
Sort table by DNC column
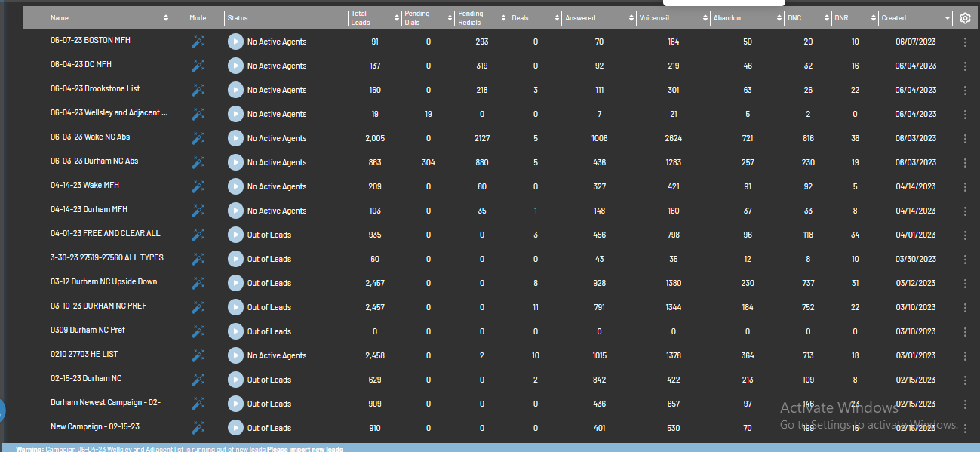tap(825, 18)
